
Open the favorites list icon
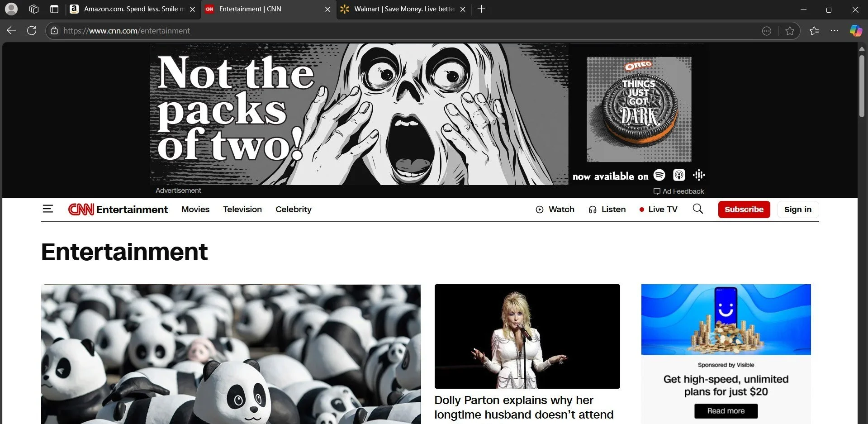pos(814,31)
